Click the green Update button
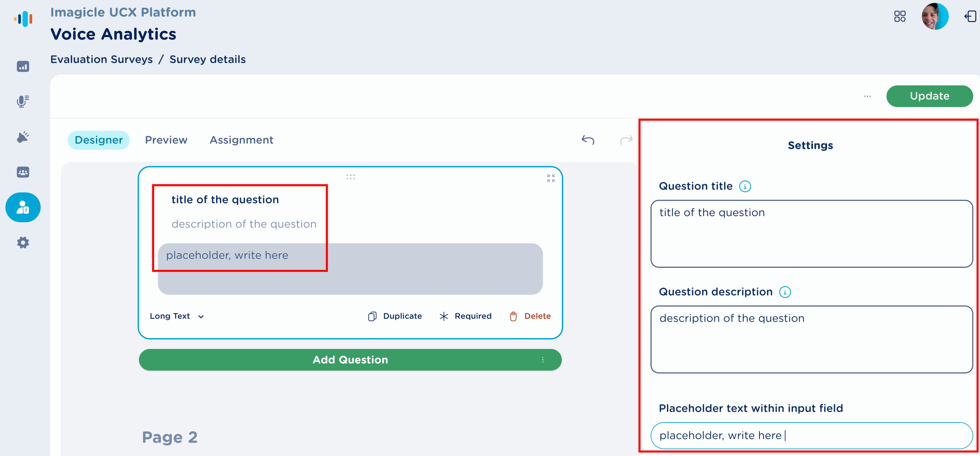Screen dimensions: 980x456 tap(929, 96)
